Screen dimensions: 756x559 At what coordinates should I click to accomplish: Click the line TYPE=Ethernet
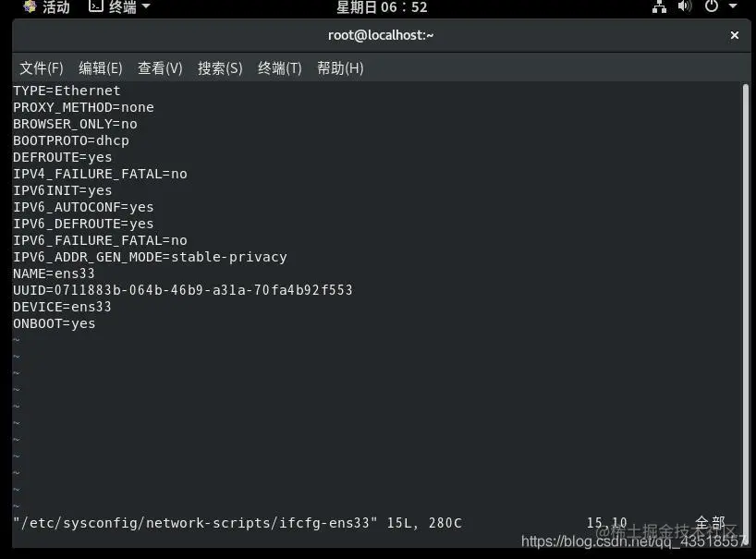(x=67, y=91)
